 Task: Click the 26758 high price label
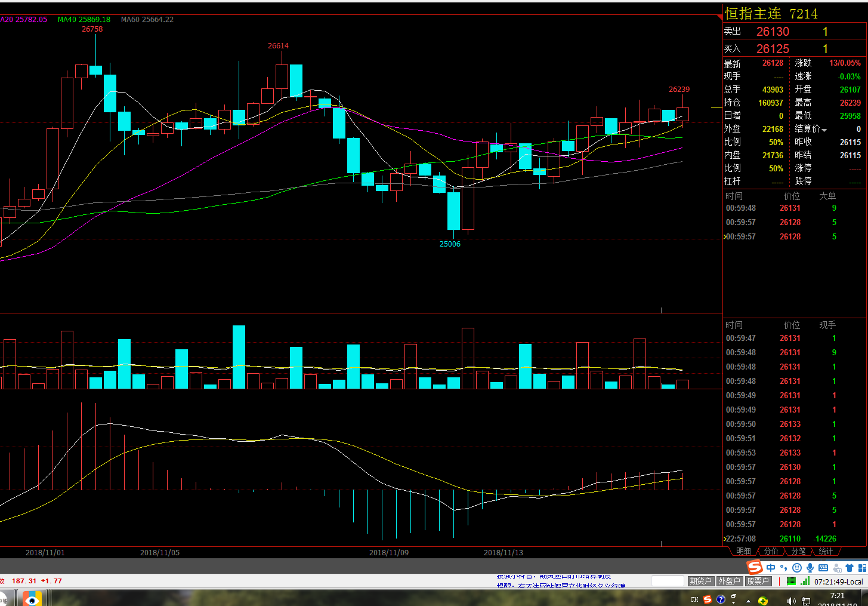pos(92,29)
